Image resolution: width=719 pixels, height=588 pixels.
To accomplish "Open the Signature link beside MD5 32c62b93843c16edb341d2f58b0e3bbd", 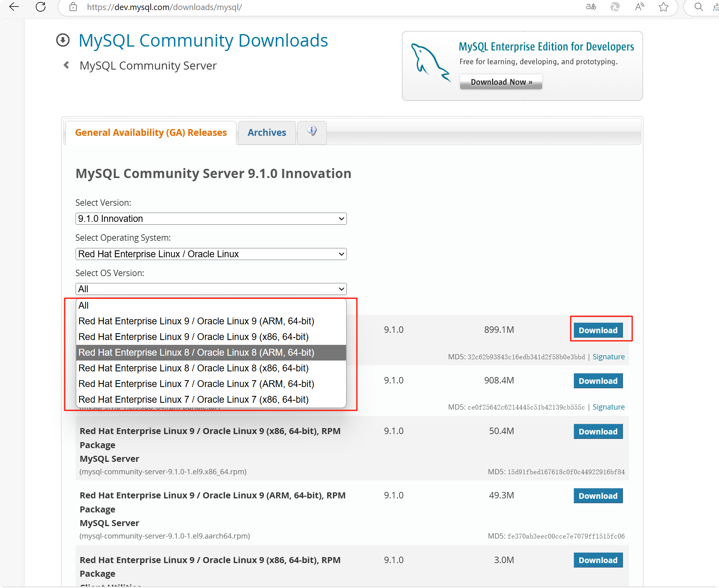I will pos(608,356).
